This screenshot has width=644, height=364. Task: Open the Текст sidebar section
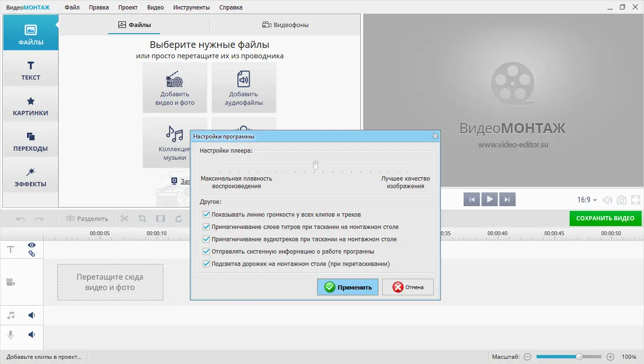pyautogui.click(x=31, y=69)
